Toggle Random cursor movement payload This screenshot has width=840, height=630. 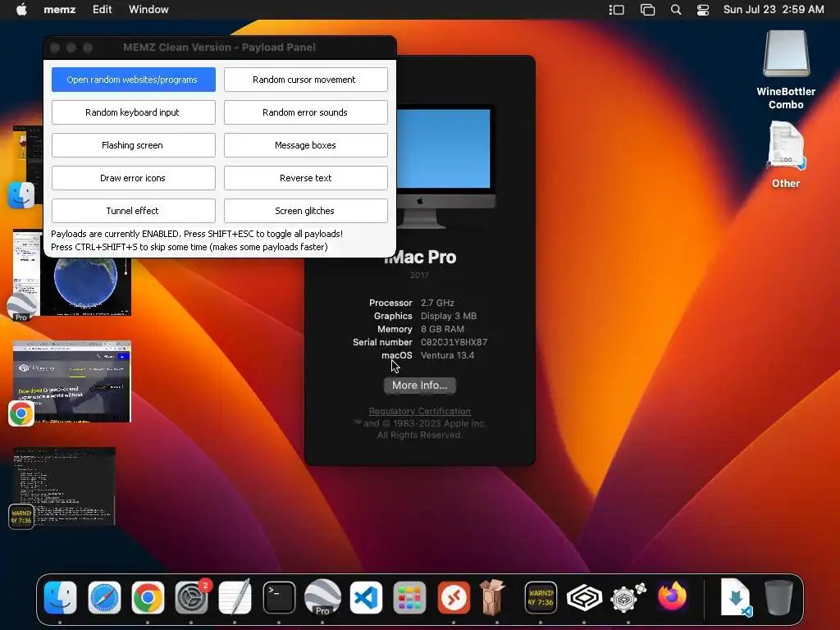(x=305, y=80)
